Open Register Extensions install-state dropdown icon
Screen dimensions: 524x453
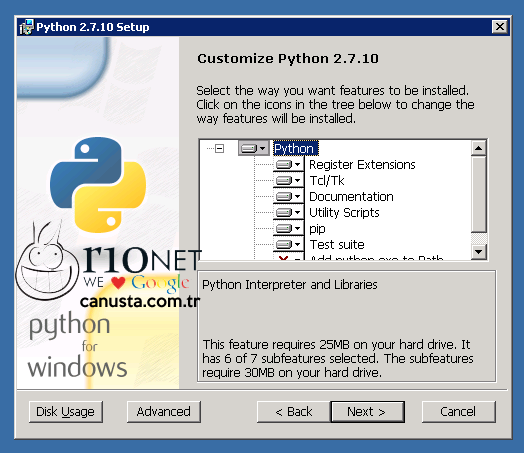point(289,164)
